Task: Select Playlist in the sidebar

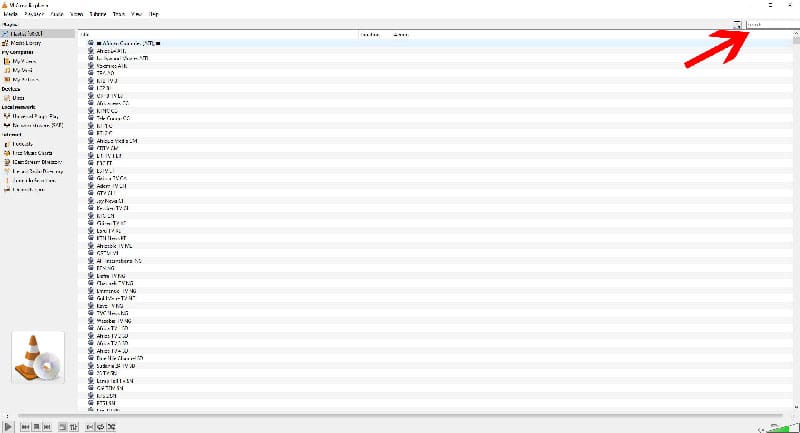Action: click(38, 34)
